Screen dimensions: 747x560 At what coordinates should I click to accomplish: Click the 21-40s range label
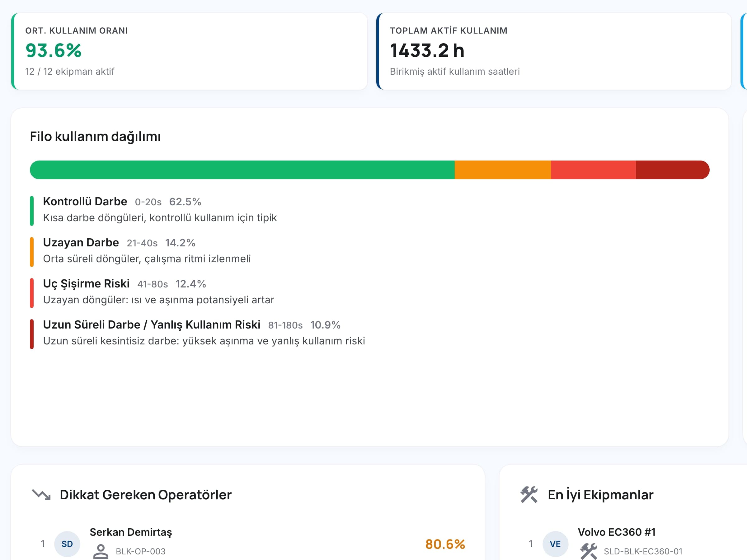142,243
